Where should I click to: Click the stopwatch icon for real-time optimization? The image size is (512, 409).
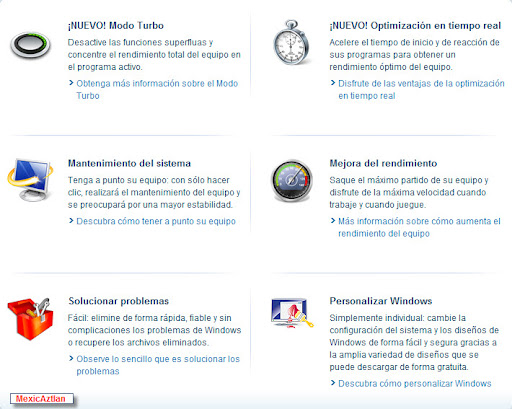coord(291,42)
